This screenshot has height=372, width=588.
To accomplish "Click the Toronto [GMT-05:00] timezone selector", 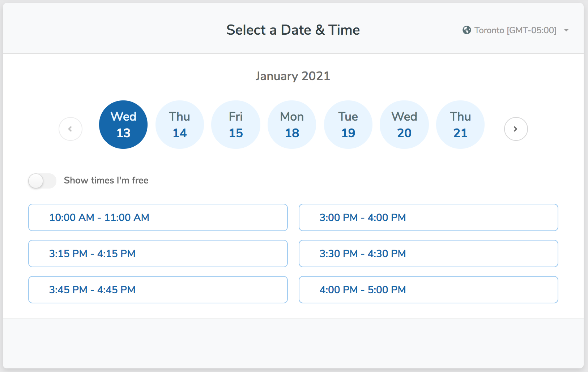I will 515,30.
